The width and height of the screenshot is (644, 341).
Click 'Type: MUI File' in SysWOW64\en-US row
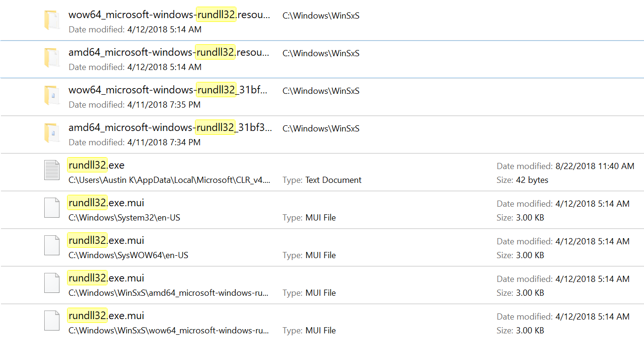[x=309, y=255]
